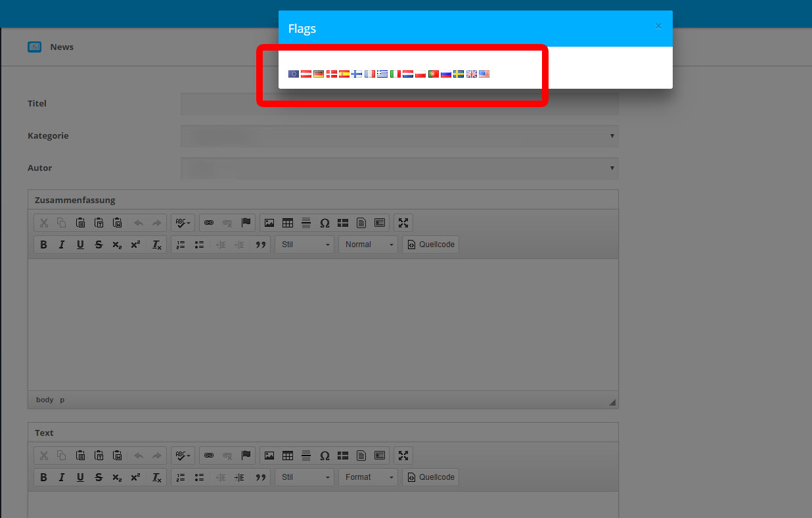Toggle superscript in Zusammenfassung editor
This screenshot has width=812, height=518.
[x=135, y=245]
